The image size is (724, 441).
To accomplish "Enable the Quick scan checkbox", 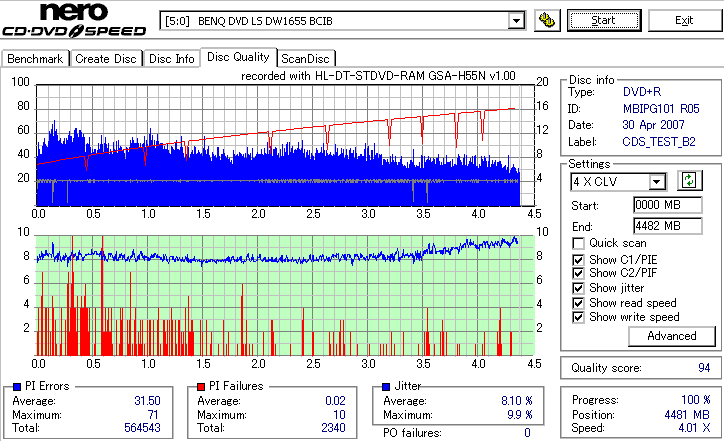I will coord(578,243).
